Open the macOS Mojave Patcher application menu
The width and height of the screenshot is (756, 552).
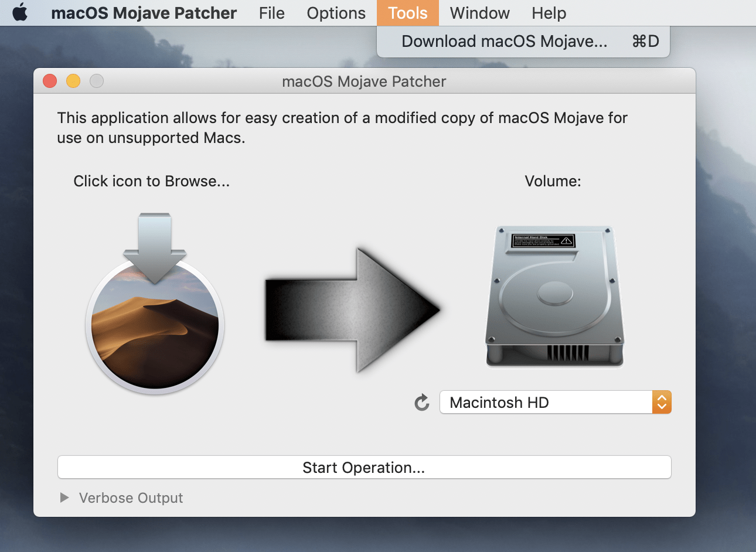tap(144, 13)
